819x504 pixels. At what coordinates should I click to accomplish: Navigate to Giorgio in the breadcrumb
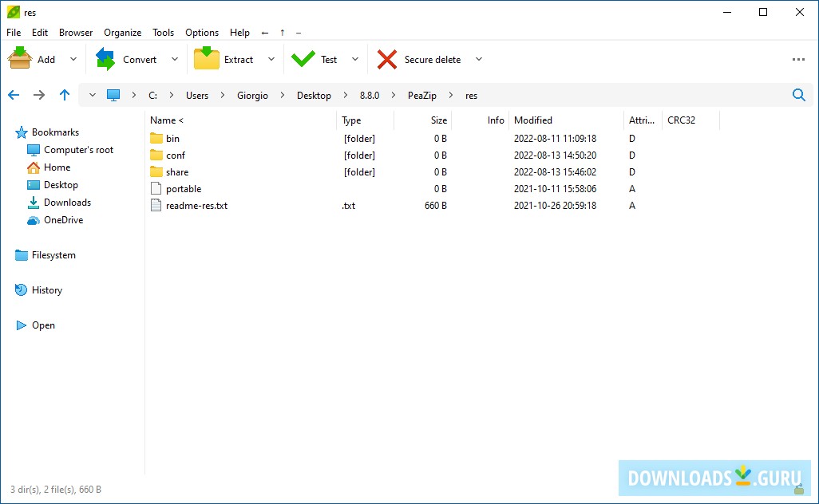point(252,96)
